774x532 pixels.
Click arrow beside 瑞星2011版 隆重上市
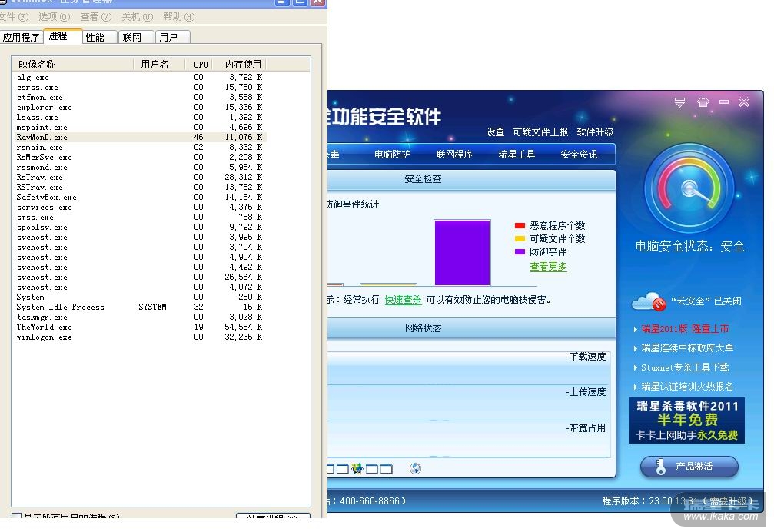636,329
